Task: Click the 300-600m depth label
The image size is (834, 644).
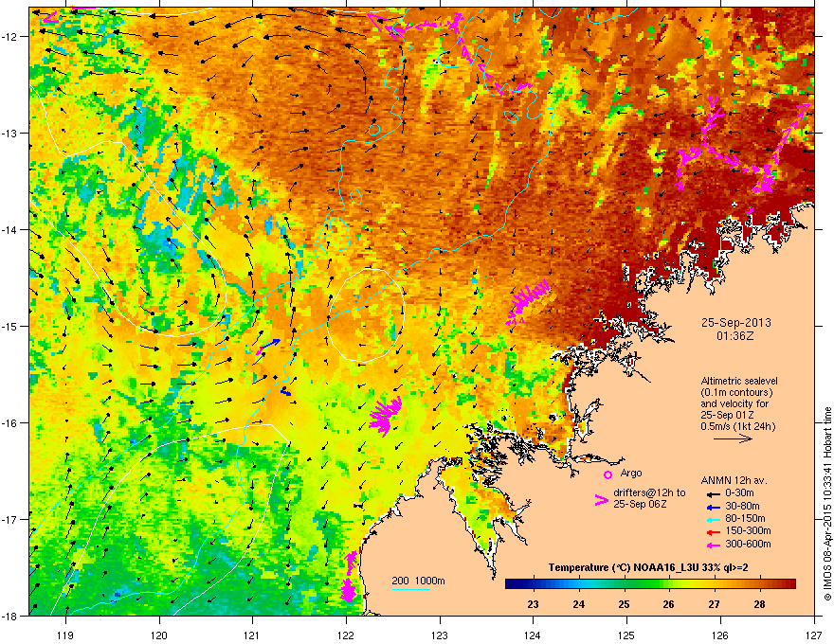Action: coord(748,544)
